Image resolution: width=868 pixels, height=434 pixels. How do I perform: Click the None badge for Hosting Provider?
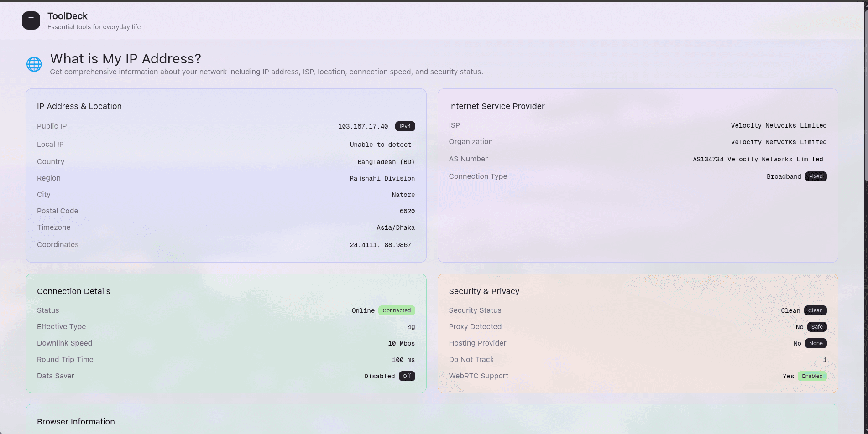pyautogui.click(x=816, y=343)
